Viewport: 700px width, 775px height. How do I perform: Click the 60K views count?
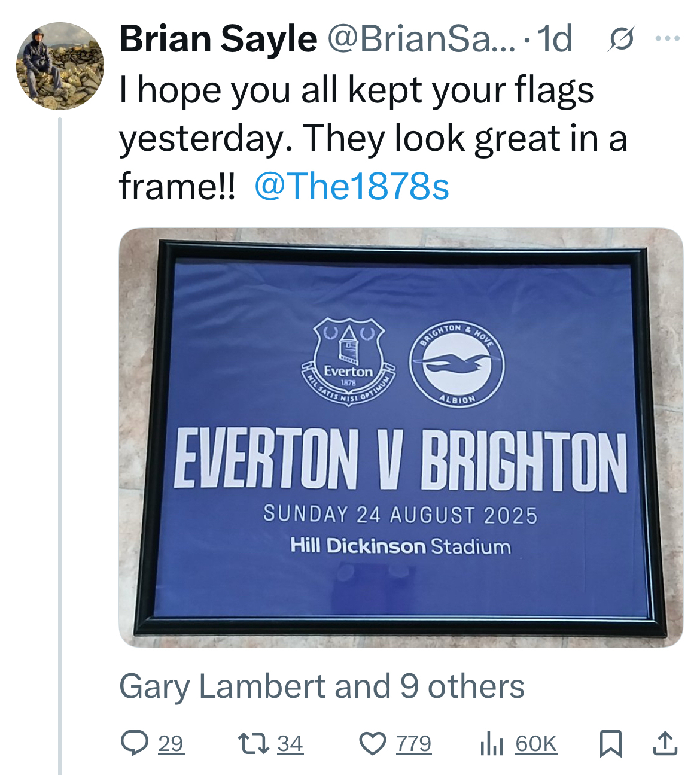pos(536,744)
